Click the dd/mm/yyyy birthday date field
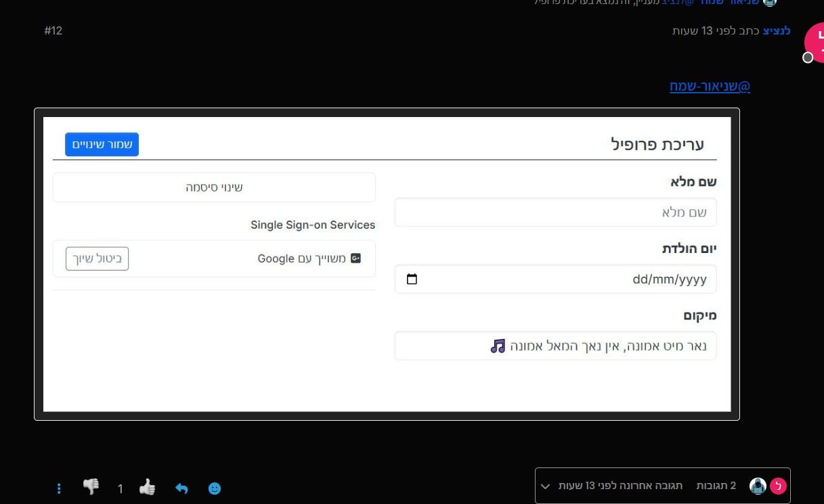This screenshot has width=824, height=504. click(x=555, y=279)
